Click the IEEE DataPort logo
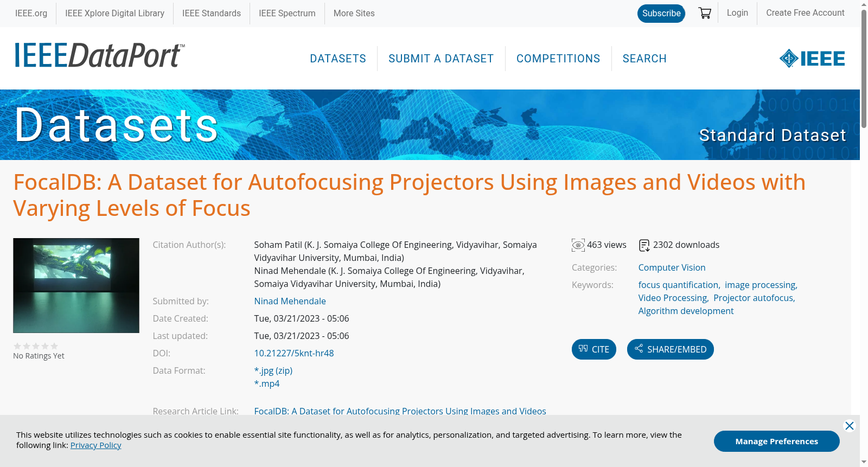Image resolution: width=868 pixels, height=467 pixels. 99,55
